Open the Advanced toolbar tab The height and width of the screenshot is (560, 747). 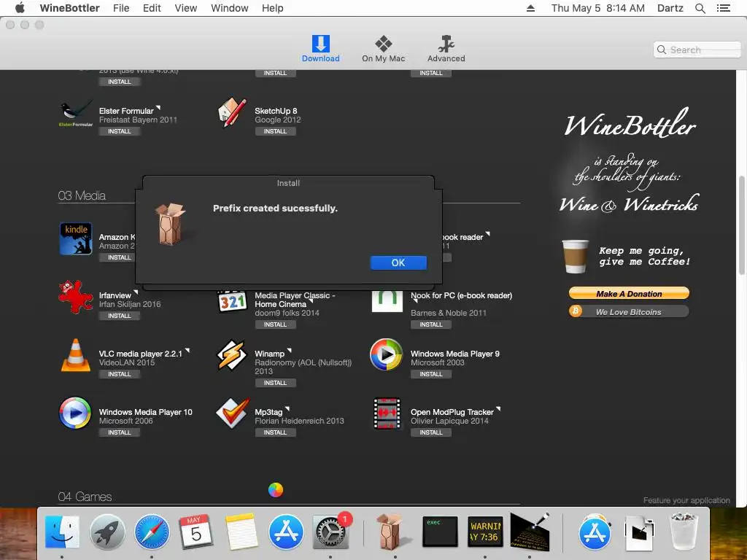[x=446, y=49]
